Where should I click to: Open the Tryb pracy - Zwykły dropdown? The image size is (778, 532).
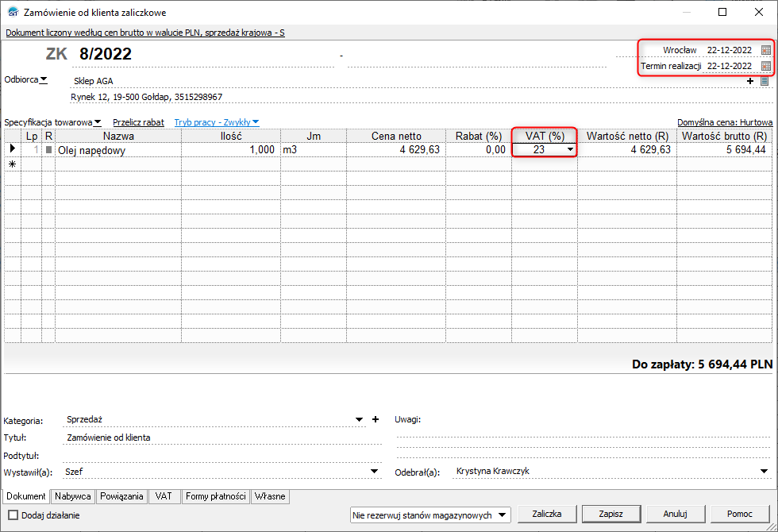(x=217, y=122)
